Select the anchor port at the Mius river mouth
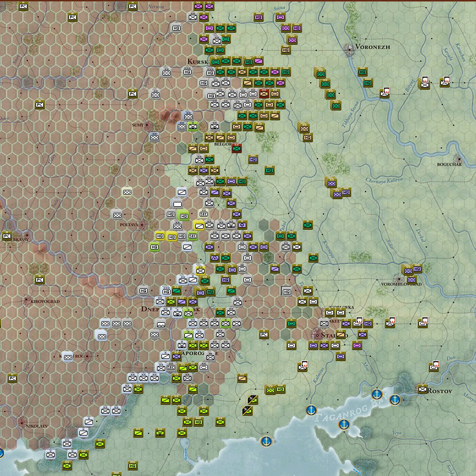Screen dimensions: 476x476 (x=377, y=394)
